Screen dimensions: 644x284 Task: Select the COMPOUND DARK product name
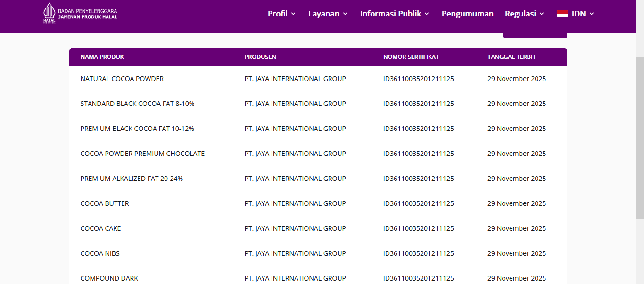(109, 278)
